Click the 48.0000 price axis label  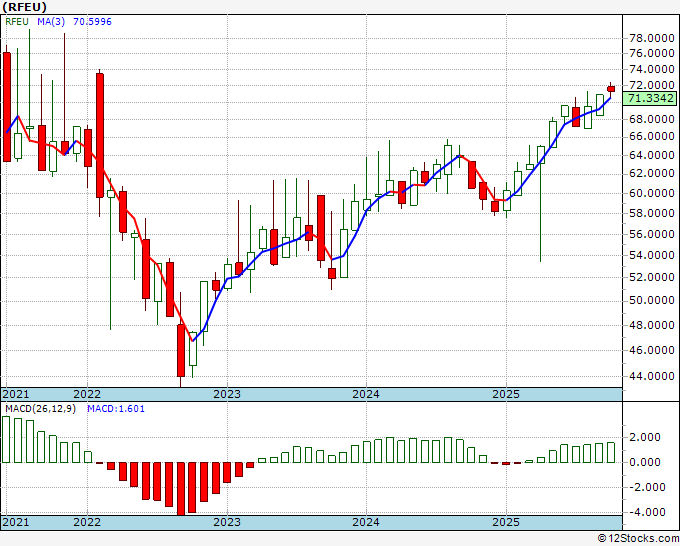coord(651,325)
